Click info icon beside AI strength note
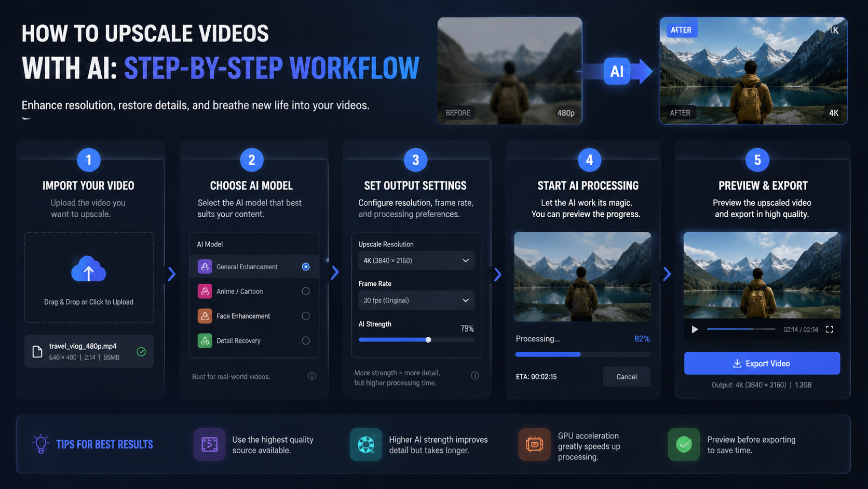Viewport: 868px width, 489px height. pos(475,376)
